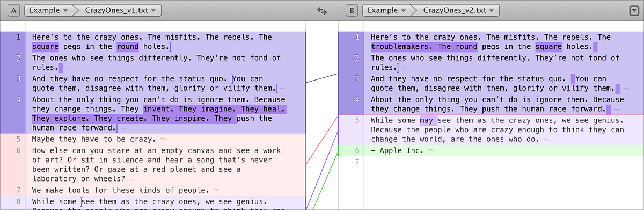
Task: Select line number 8 in the v1 pane
Action: tap(19, 202)
